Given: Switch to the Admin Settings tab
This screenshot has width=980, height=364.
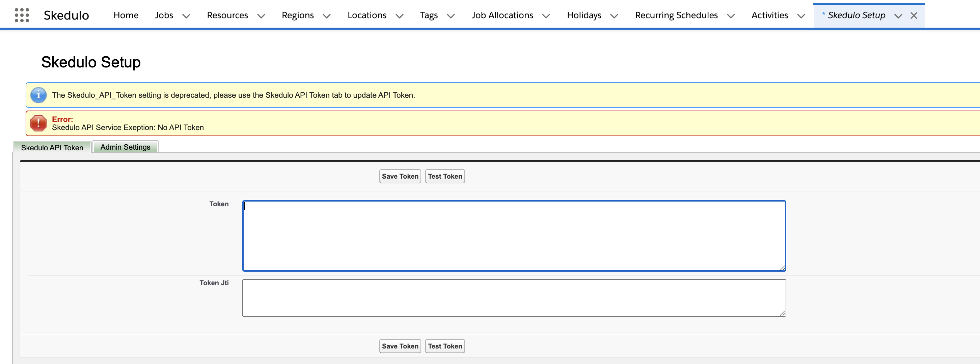Looking at the screenshot, I should 125,147.
